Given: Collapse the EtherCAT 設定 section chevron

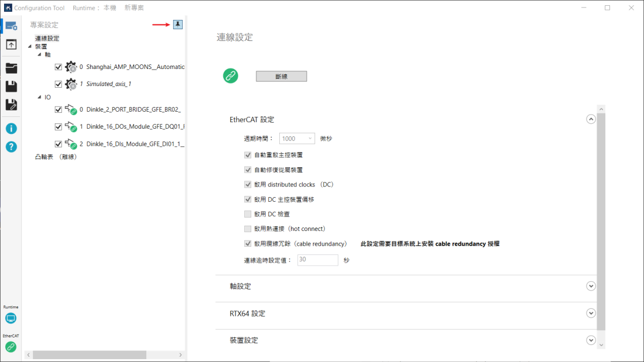Looking at the screenshot, I should pos(591,119).
